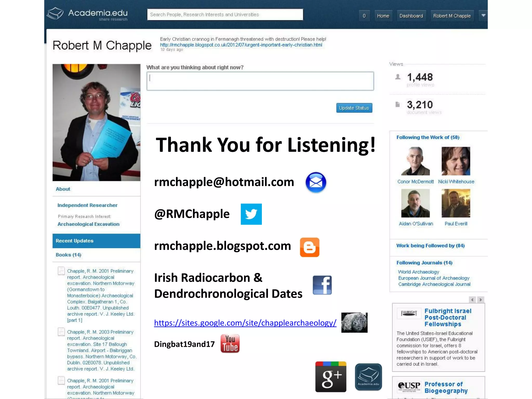Click the 1,448 profile views count
The width and height of the screenshot is (532, 399).
tap(420, 77)
